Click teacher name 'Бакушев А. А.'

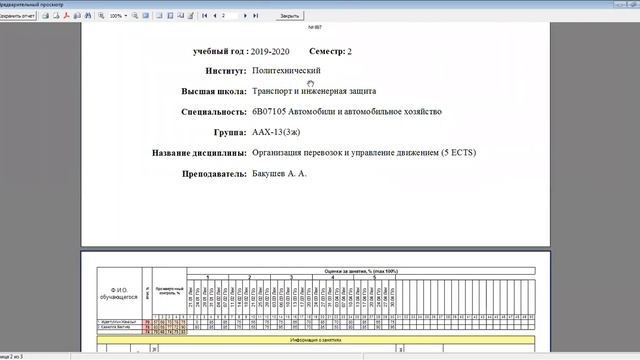[x=279, y=173]
